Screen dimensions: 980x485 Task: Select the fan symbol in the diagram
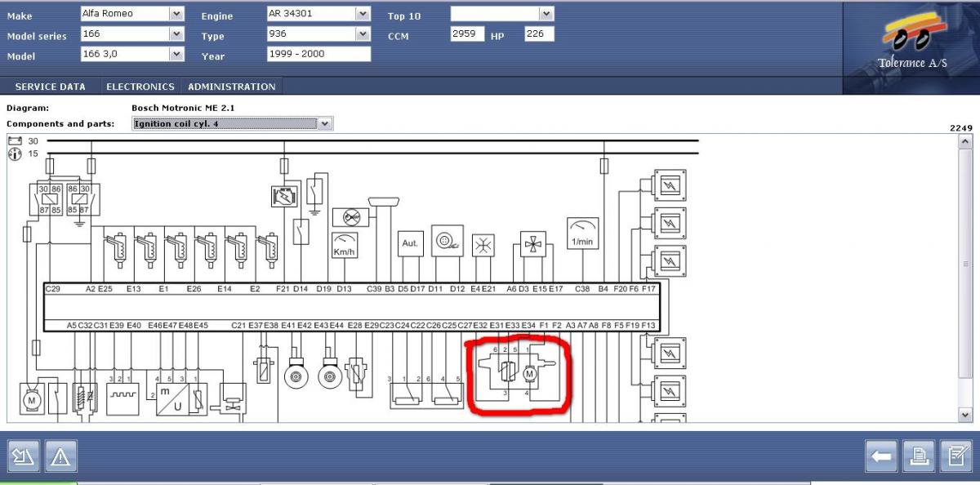coord(532,244)
